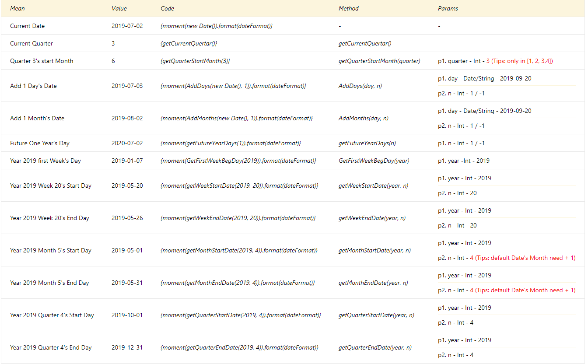588x364 pixels.
Task: Click the code containing "AddDays(new Date(), 1)"
Action: [x=233, y=86]
